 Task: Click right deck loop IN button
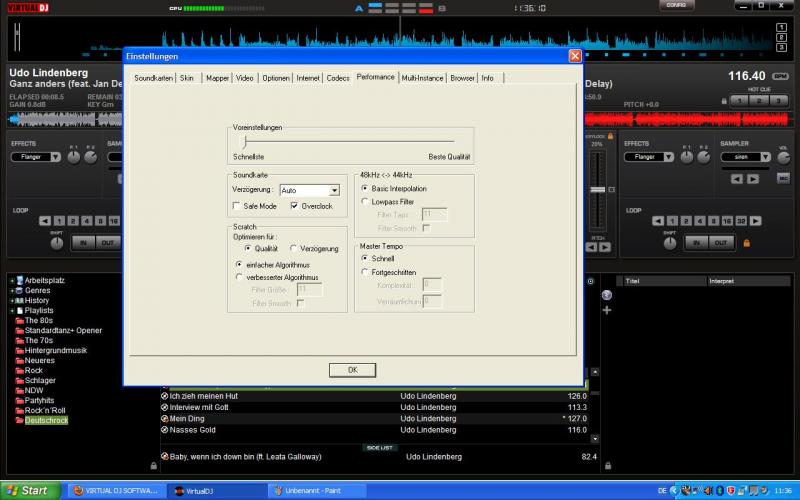pyautogui.click(x=696, y=243)
